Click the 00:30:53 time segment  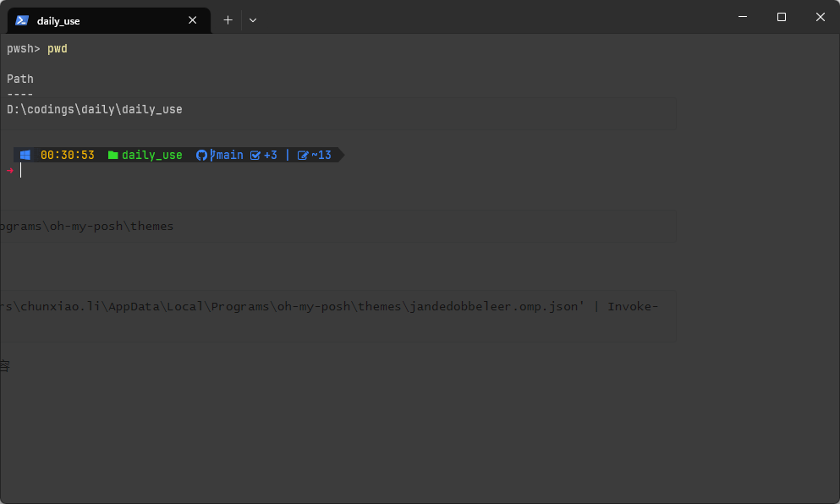click(68, 156)
